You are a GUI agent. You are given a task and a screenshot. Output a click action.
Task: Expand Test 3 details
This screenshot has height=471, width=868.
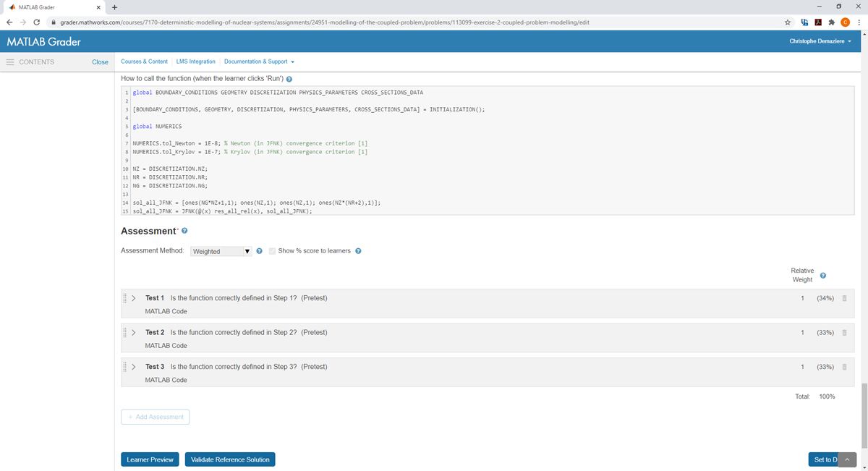tap(133, 367)
